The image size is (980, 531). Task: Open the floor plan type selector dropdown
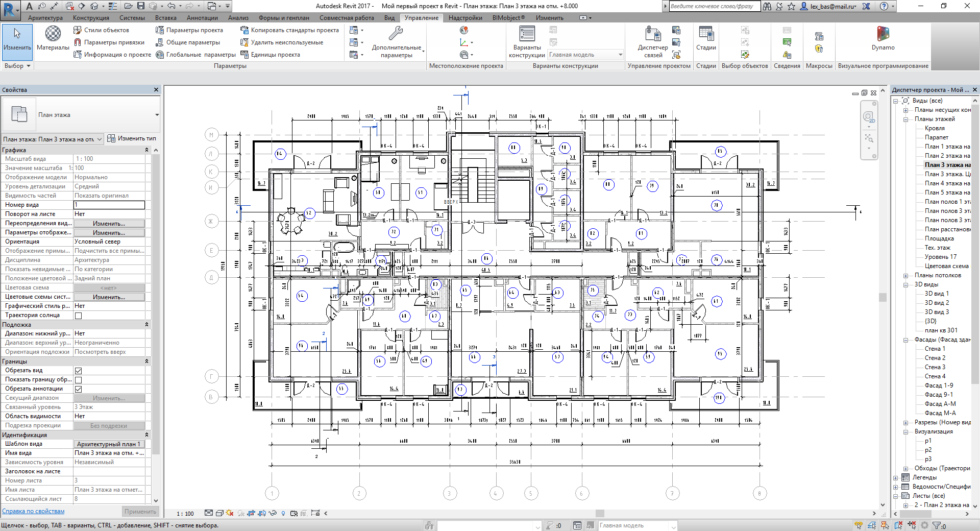click(x=157, y=115)
